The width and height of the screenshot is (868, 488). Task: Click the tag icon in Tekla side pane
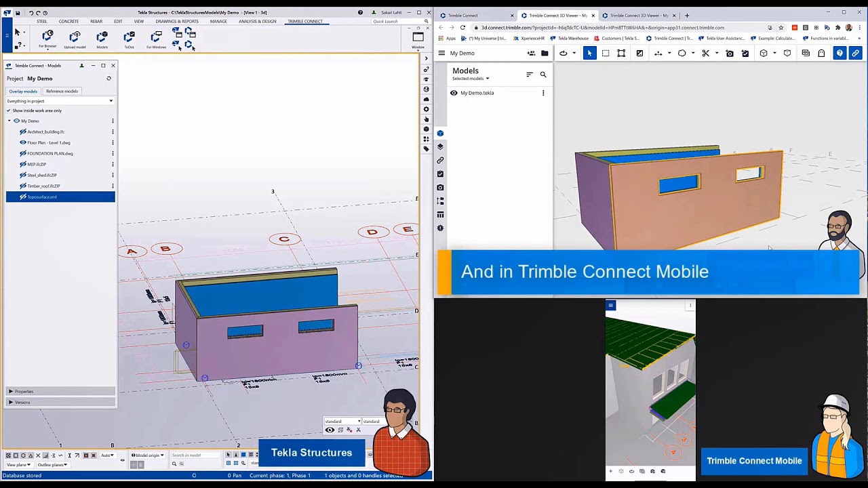427,148
